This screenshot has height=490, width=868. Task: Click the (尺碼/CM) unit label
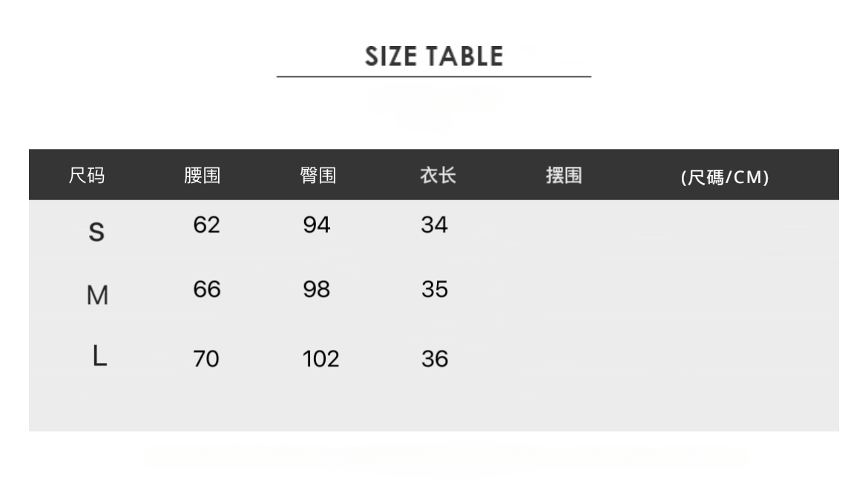click(x=725, y=177)
